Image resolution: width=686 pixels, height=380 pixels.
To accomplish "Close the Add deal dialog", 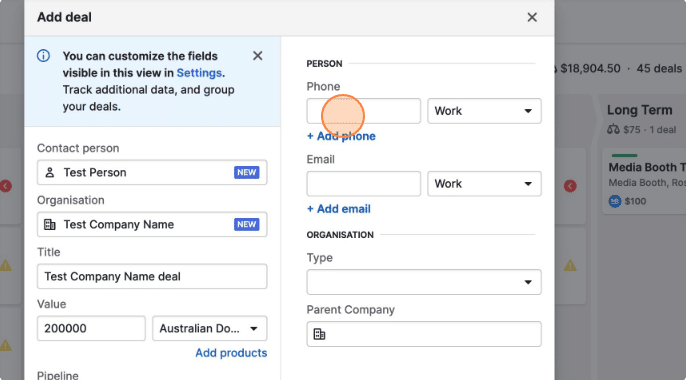I will pyautogui.click(x=532, y=17).
